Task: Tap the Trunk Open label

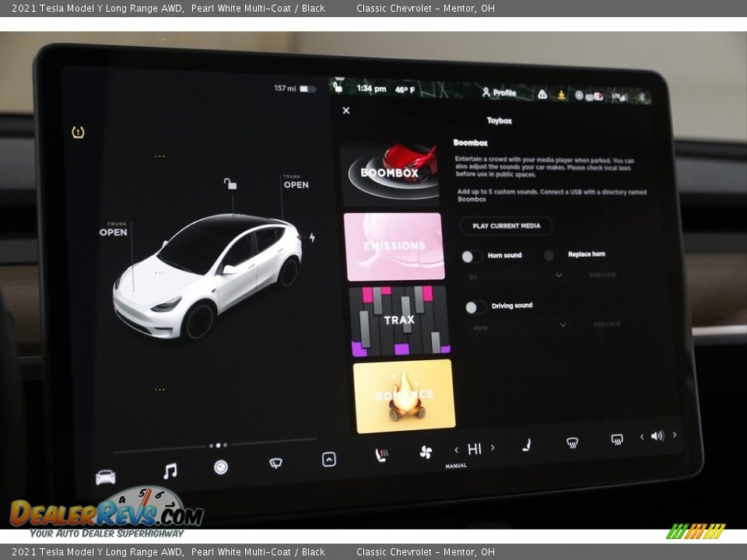Action: pos(296,182)
